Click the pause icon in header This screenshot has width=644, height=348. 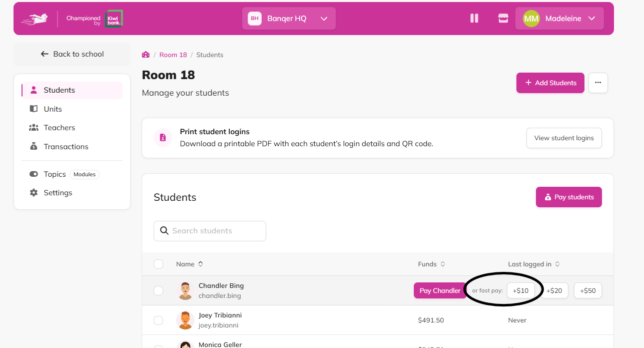point(474,19)
